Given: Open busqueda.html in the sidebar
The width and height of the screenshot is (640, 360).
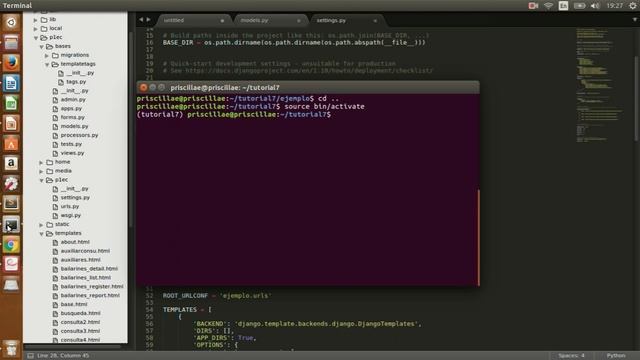Looking at the screenshot, I should pyautogui.click(x=80, y=313).
